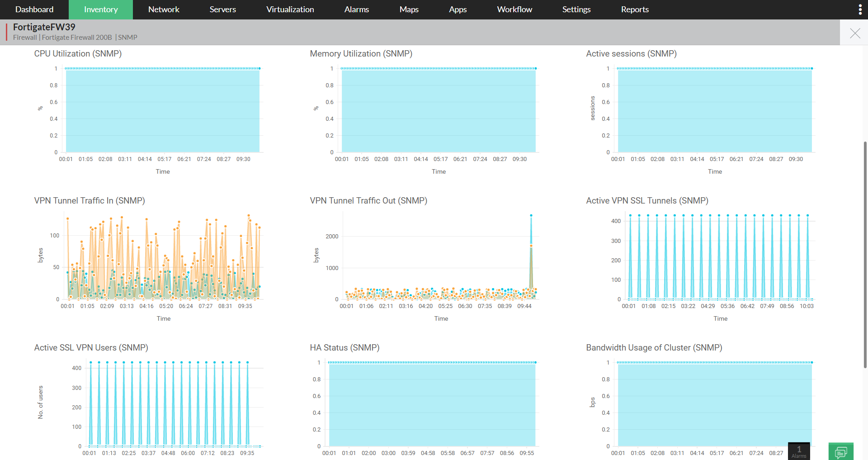The height and width of the screenshot is (460, 868).
Task: Click the Active sessions chart area
Action: coord(715,110)
